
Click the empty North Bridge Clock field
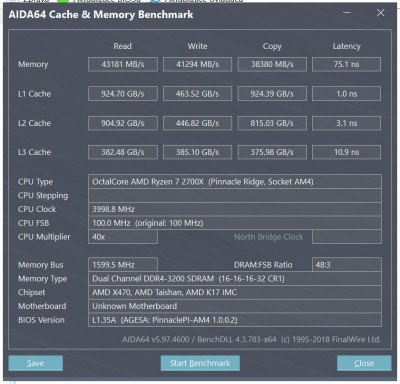347,237
